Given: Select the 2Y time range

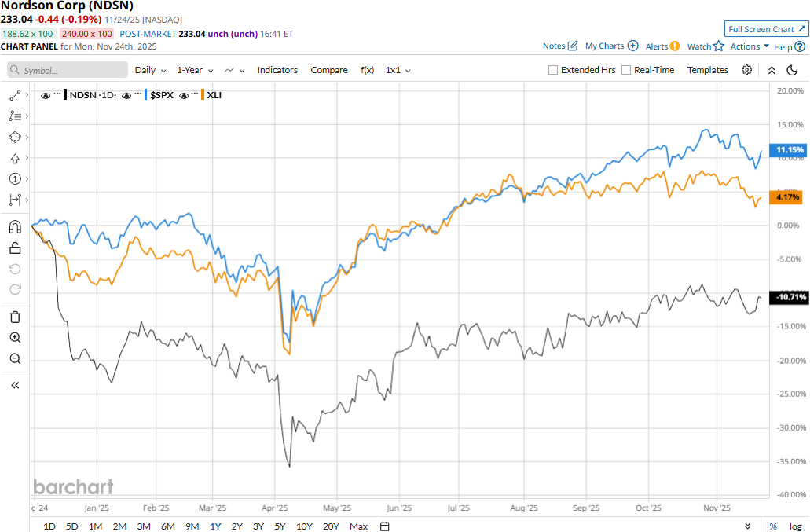Looking at the screenshot, I should pos(237,526).
